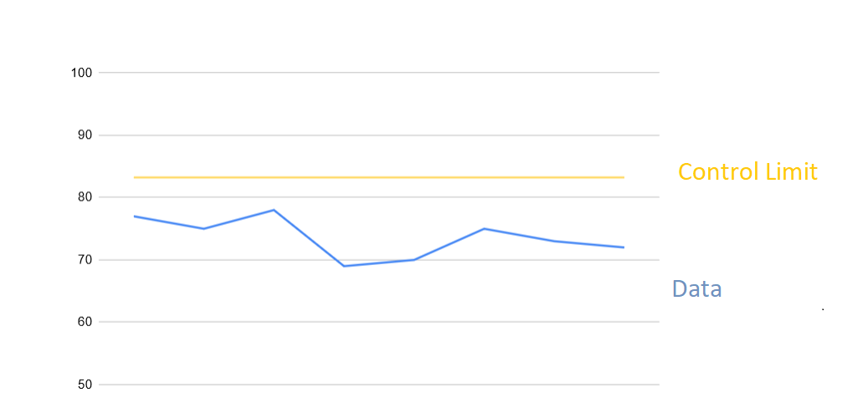Click the 60 gridline
This screenshot has height=413, width=868.
(x=379, y=322)
